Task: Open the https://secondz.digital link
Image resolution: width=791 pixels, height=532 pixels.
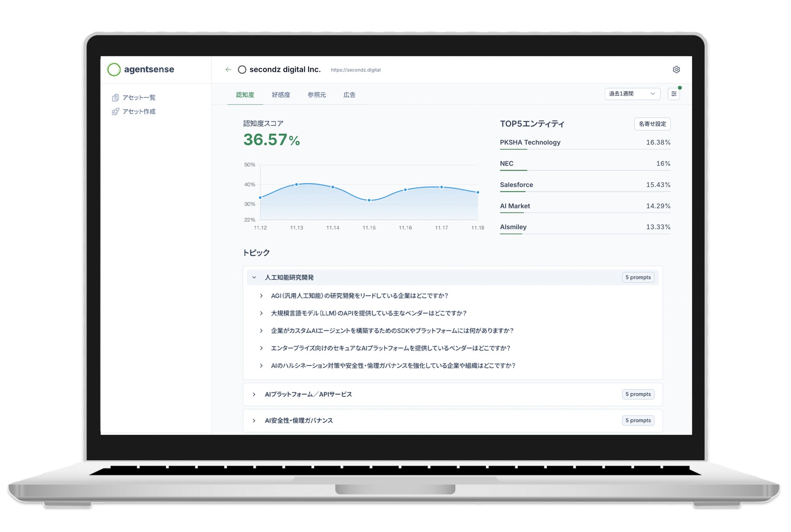Action: [x=355, y=70]
